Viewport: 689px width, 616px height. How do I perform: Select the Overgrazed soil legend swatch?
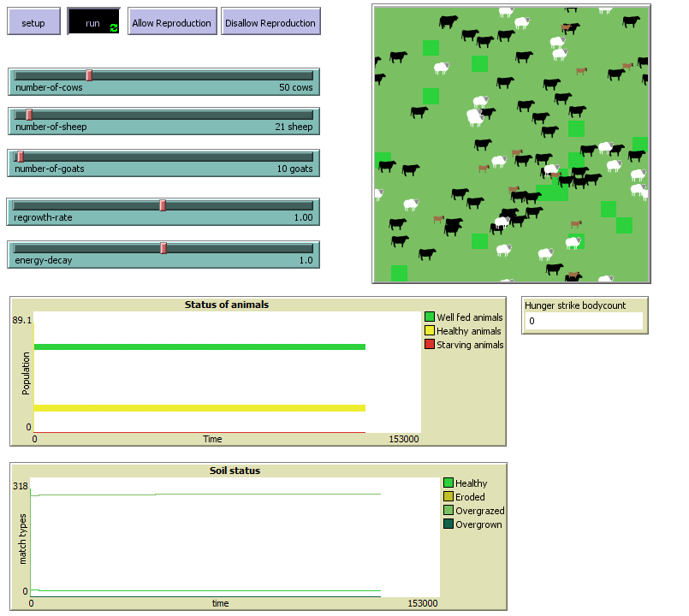click(x=448, y=511)
